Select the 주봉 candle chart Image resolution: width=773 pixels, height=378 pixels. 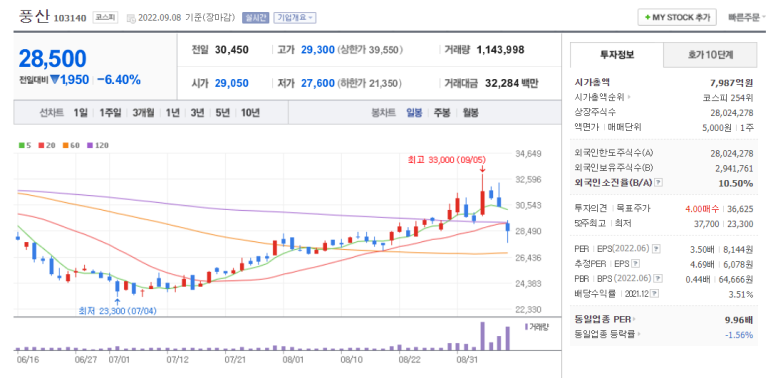click(x=442, y=113)
